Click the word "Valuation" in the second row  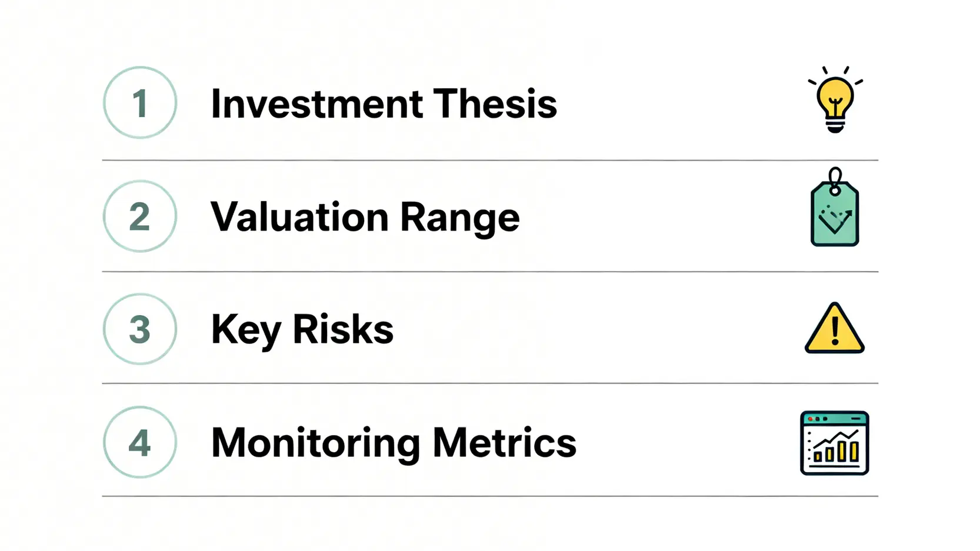click(299, 217)
